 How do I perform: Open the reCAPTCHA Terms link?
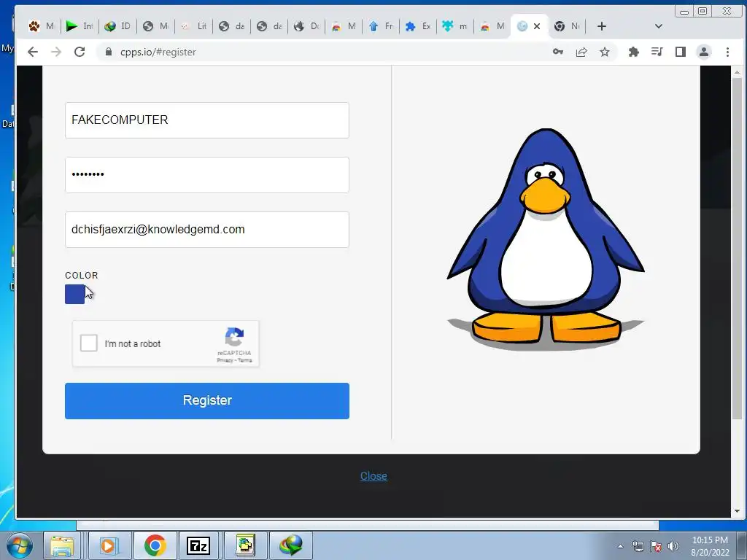click(x=245, y=360)
